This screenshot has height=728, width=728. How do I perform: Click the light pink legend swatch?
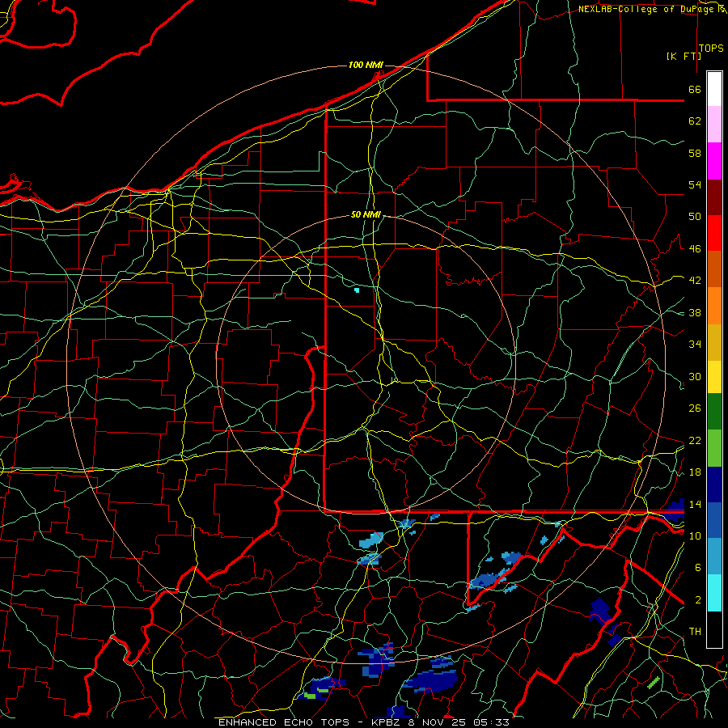(714, 125)
